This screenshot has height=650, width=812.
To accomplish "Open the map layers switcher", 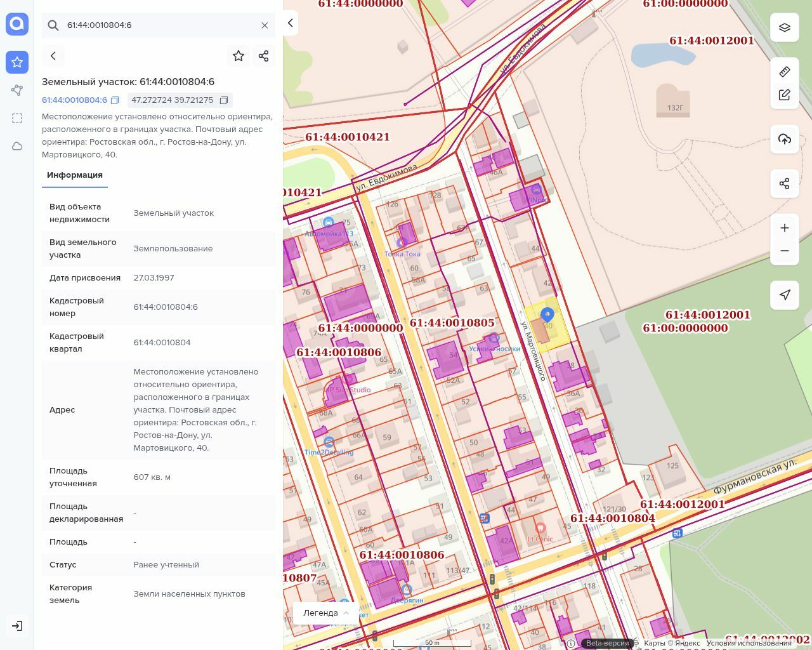I will [x=785, y=27].
